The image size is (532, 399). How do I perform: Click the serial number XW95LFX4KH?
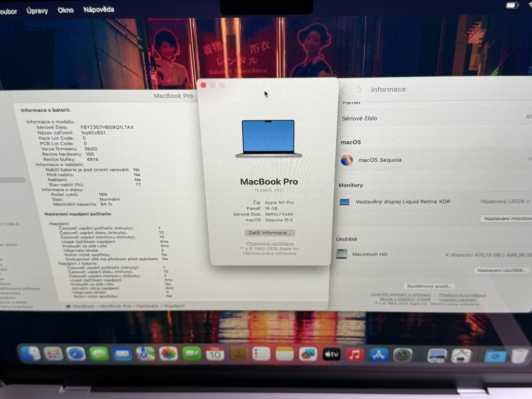tap(279, 214)
